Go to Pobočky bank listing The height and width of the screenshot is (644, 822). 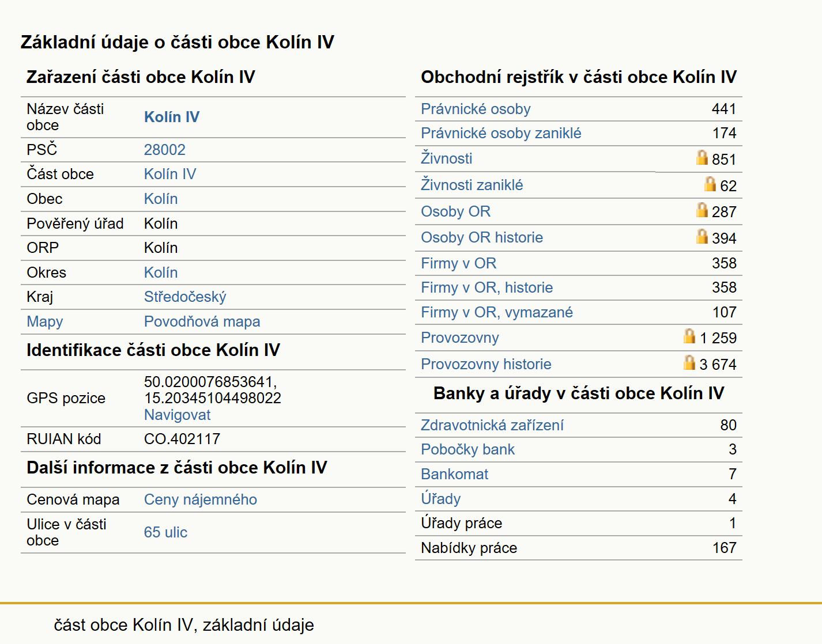467,449
